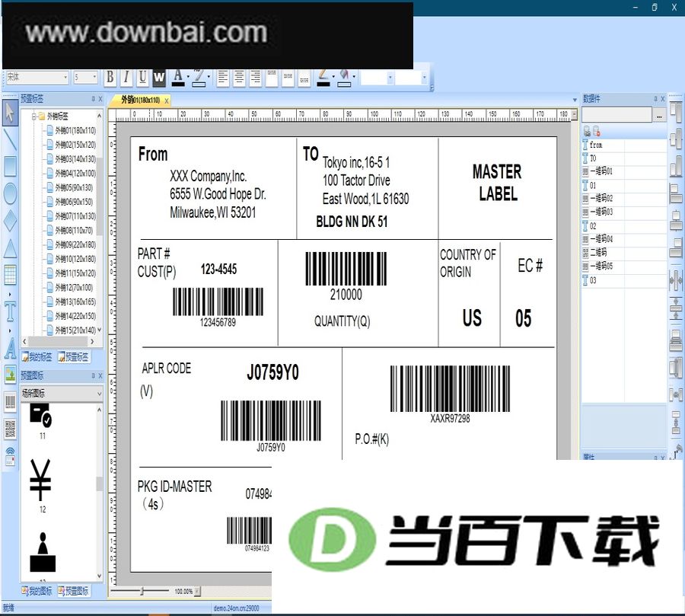Viewport: 685px width, 616px height.
Task: Click the database connect icon
Action: (x=587, y=131)
